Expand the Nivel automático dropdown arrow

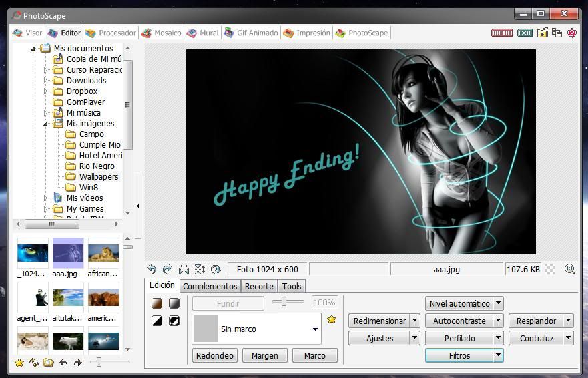click(x=498, y=303)
